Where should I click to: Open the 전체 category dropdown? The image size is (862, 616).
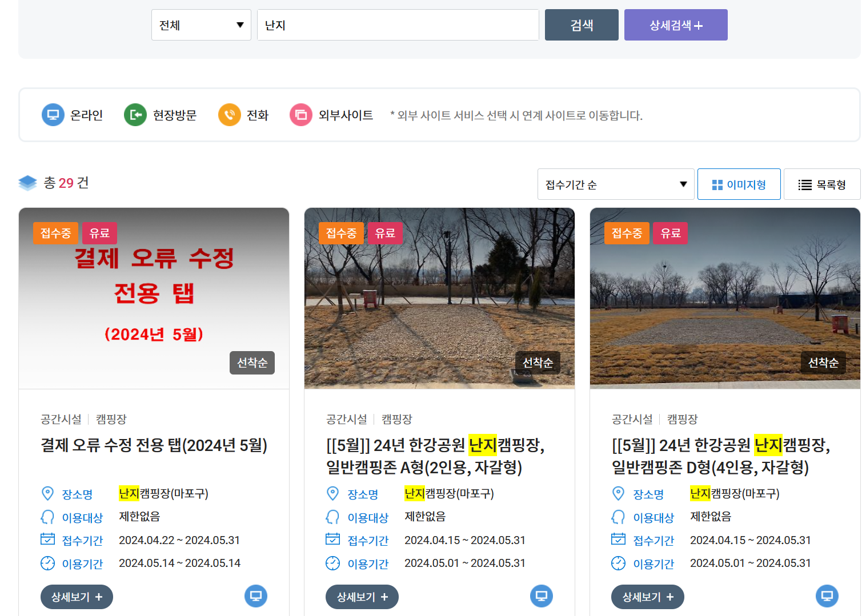pyautogui.click(x=201, y=25)
